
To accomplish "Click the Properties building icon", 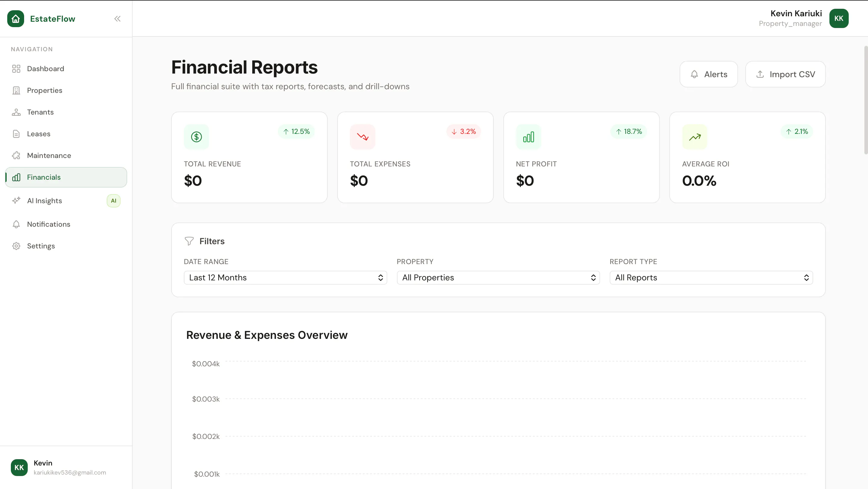I will [x=16, y=90].
